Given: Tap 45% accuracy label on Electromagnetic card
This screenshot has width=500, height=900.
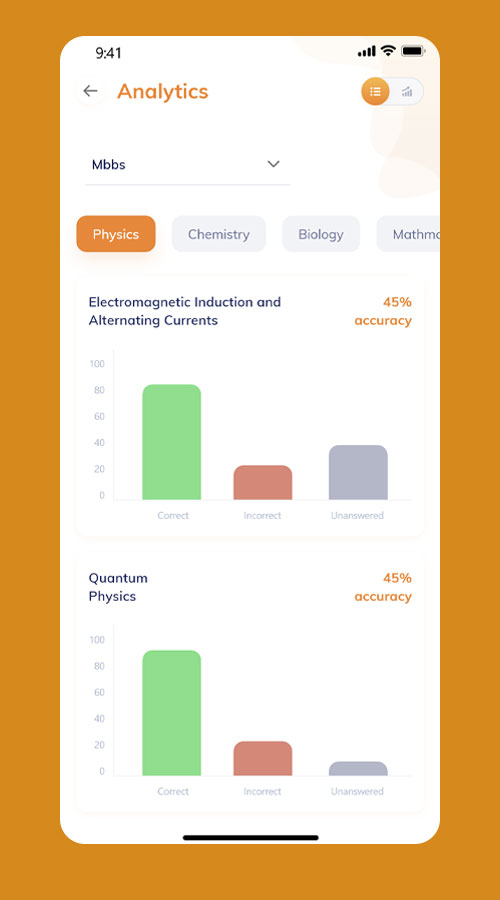Looking at the screenshot, I should point(383,311).
